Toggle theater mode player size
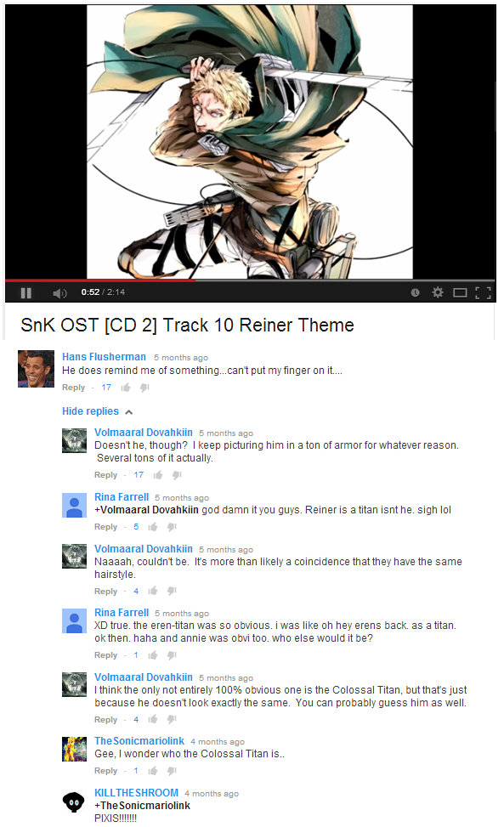The height and width of the screenshot is (827, 504). 461,292
